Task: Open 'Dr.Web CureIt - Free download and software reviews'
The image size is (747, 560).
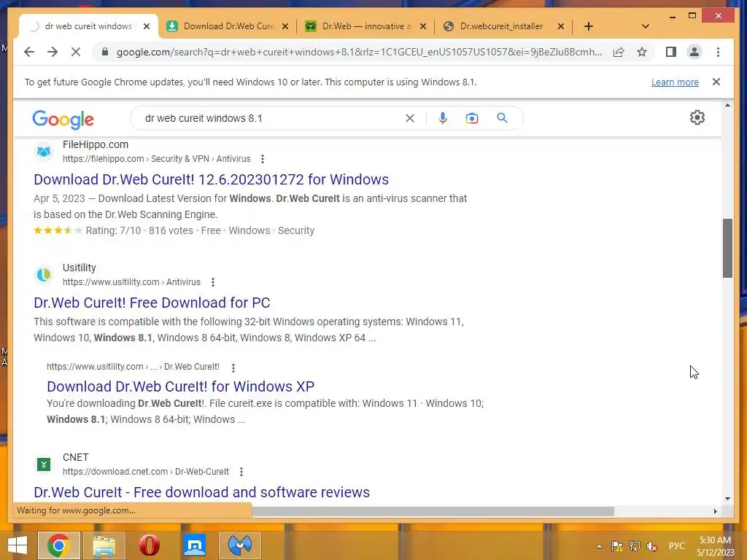Action: click(201, 492)
